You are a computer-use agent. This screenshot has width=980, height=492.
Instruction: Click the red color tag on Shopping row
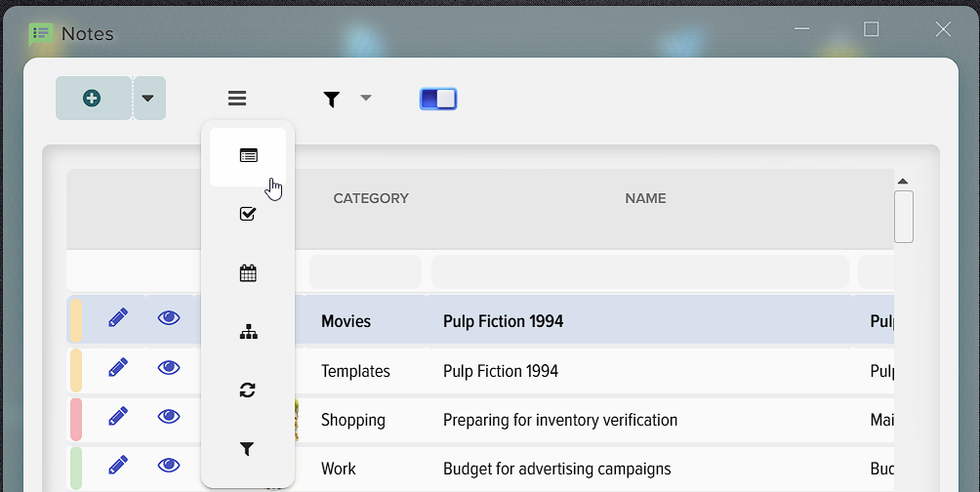click(x=75, y=420)
